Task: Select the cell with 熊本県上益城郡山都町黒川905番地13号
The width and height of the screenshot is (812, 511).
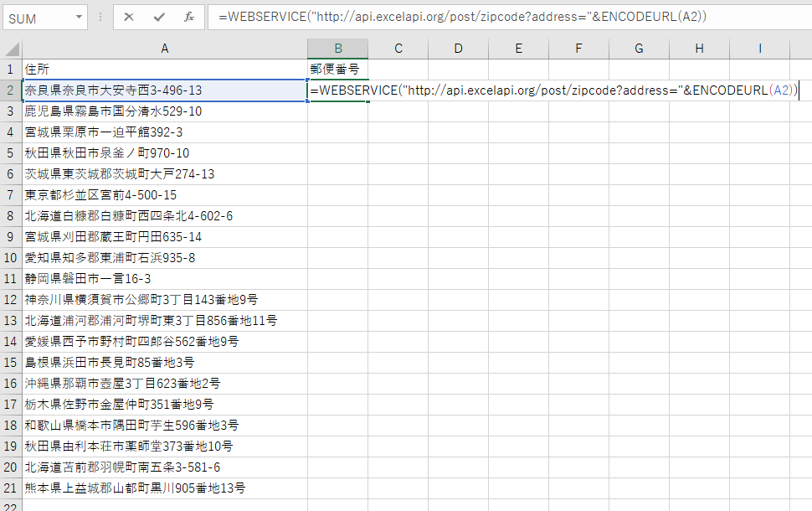Action: point(164,488)
